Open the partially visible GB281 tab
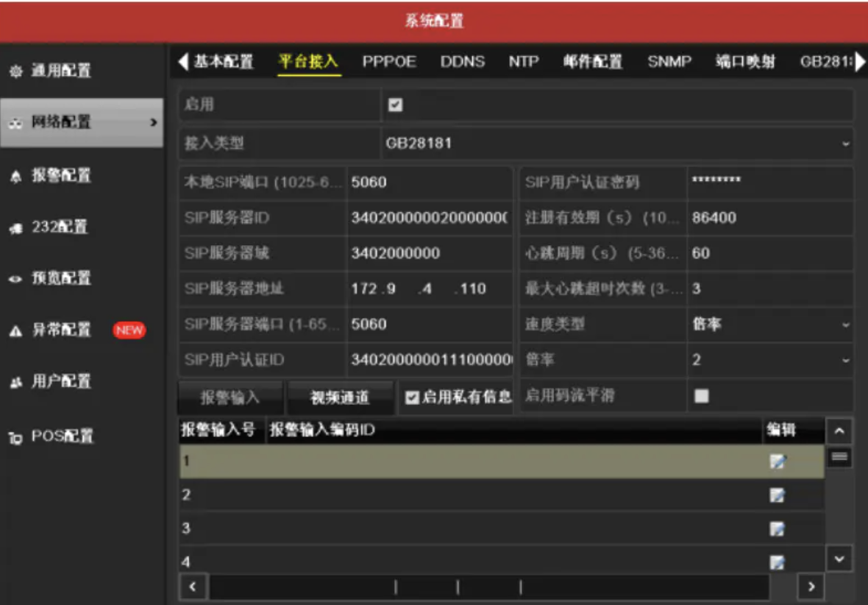 coord(825,62)
